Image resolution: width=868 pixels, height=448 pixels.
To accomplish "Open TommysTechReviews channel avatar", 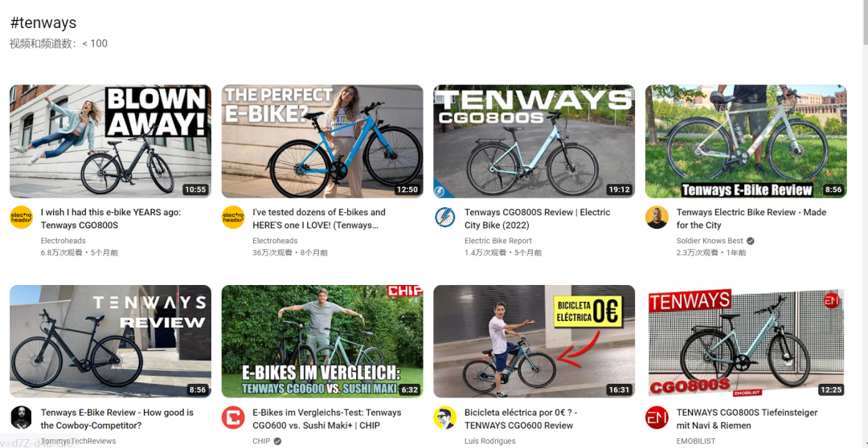I will coord(21,417).
